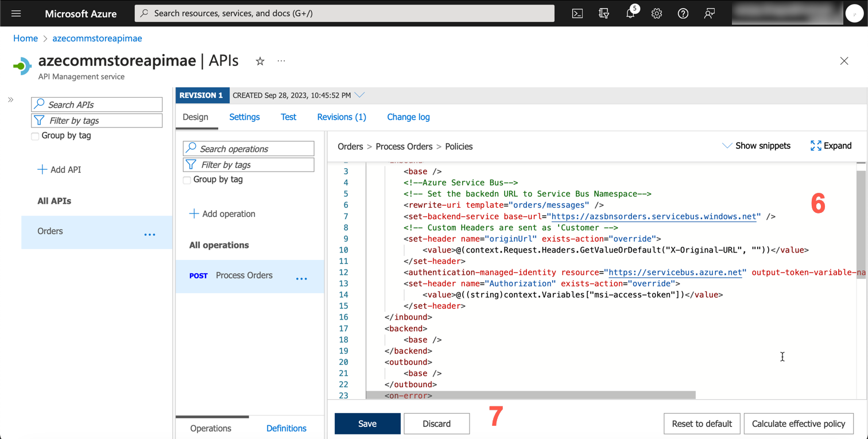Click the Process Orders breadcrumb in policy editor
Viewport: 868px width, 439px height.
[x=404, y=146]
